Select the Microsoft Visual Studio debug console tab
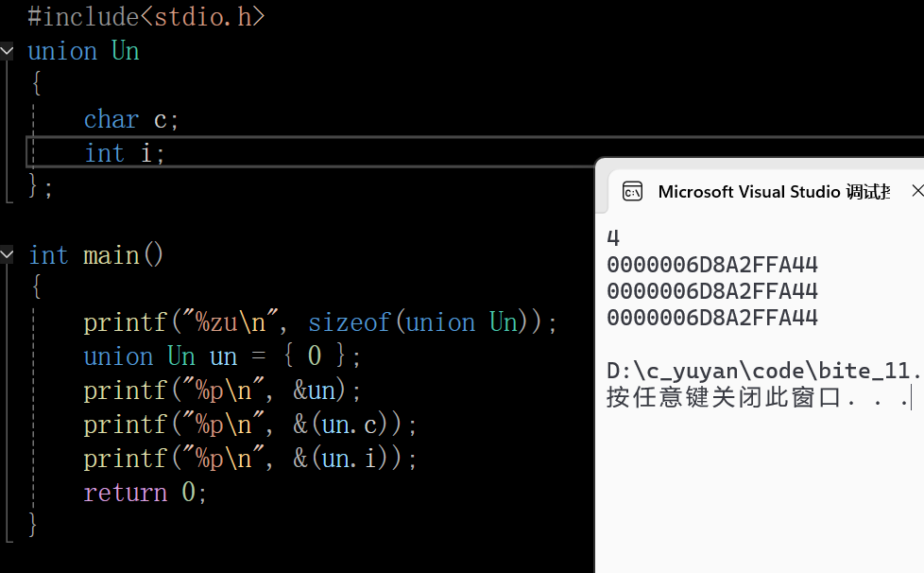Viewport: 924px width, 573px height. [761, 192]
